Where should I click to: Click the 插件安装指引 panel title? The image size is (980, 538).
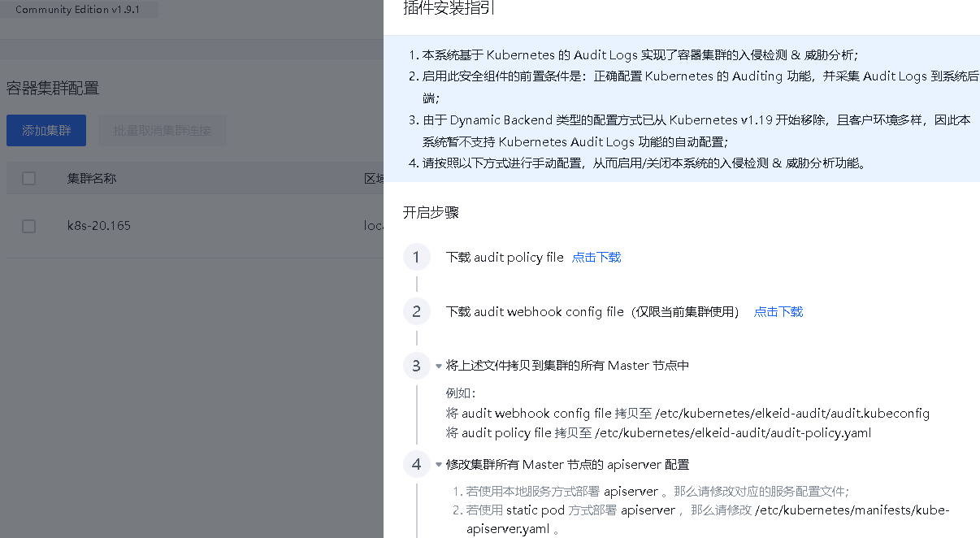(x=449, y=9)
